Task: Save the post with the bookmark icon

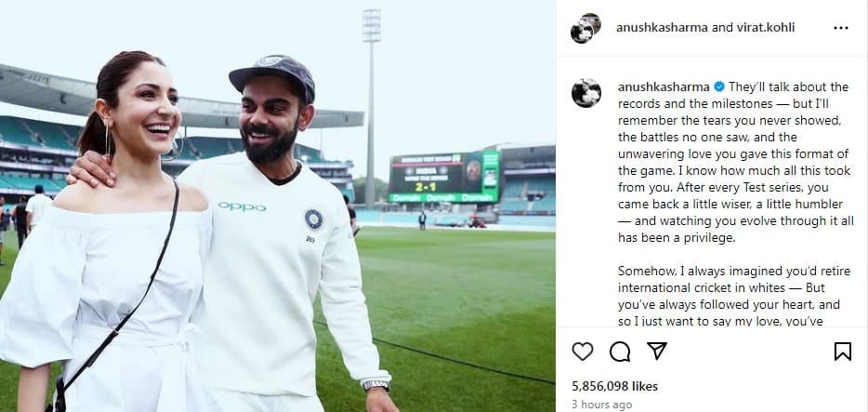Action: 842,352
